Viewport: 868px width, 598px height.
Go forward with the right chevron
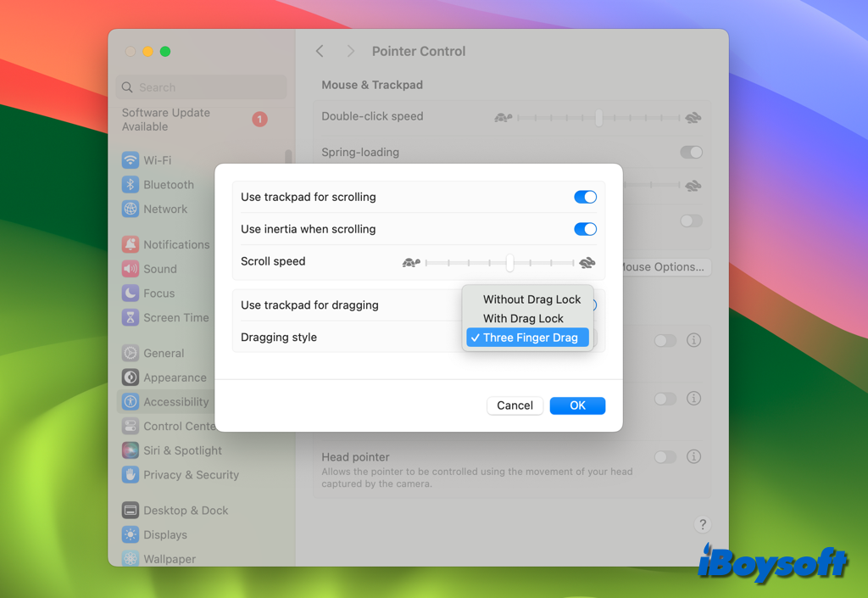click(x=350, y=51)
